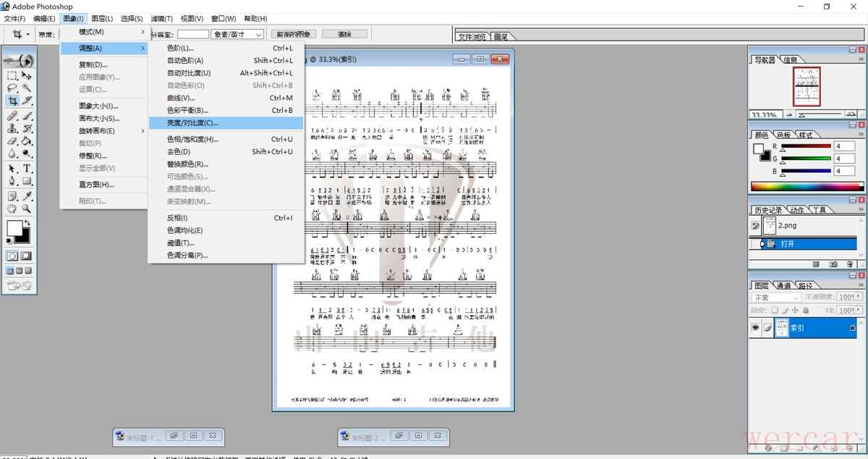Viewport: 868px width, 459px height.
Task: Select the Eyedropper tool
Action: pos(27,195)
